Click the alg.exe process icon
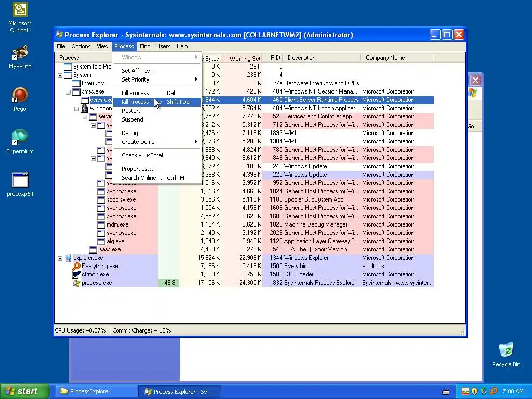 click(101, 241)
